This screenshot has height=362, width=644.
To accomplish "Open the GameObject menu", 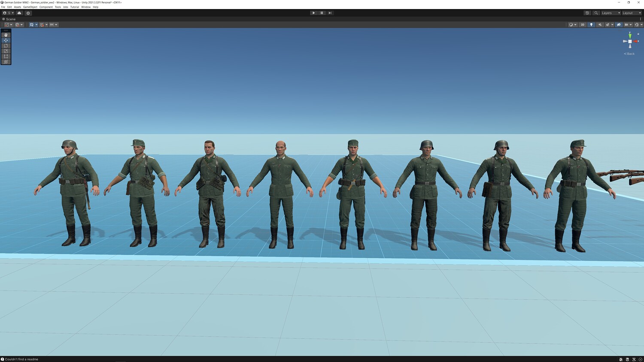I will [30, 7].
